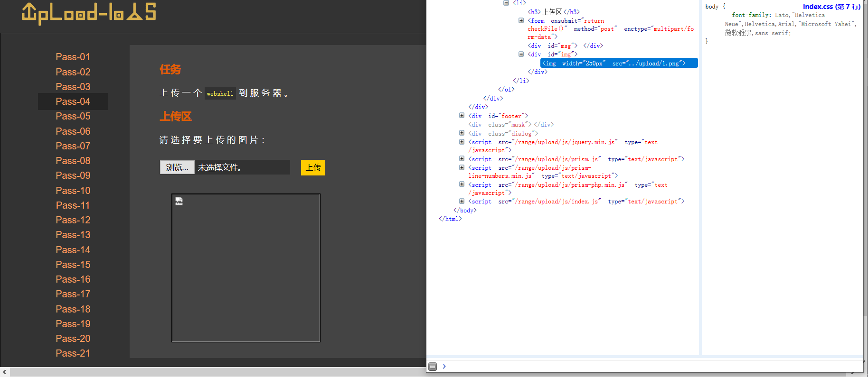Click the console prompt arrow

[444, 366]
